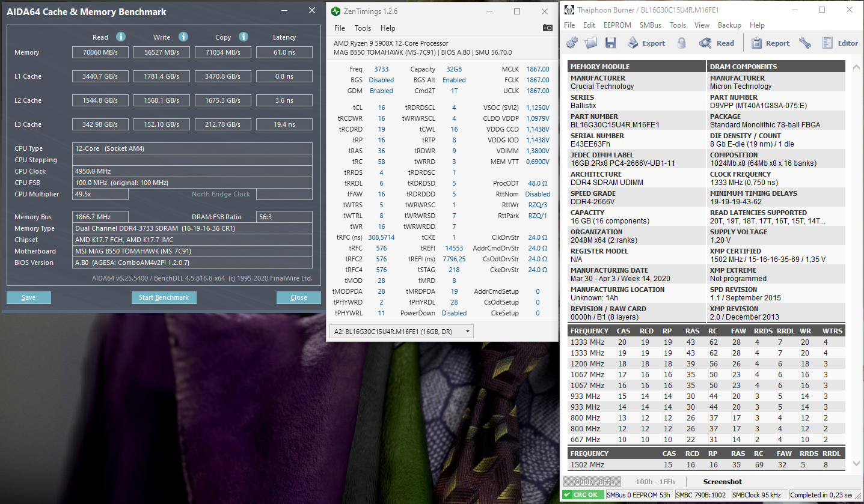
Task: Click the gears settings icon in Thaiphoon Burner
Action: coord(572,43)
